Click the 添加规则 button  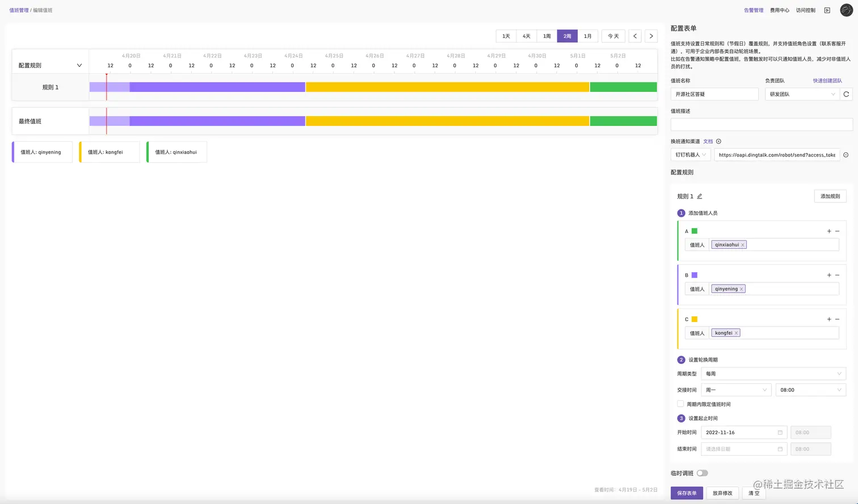tap(830, 196)
